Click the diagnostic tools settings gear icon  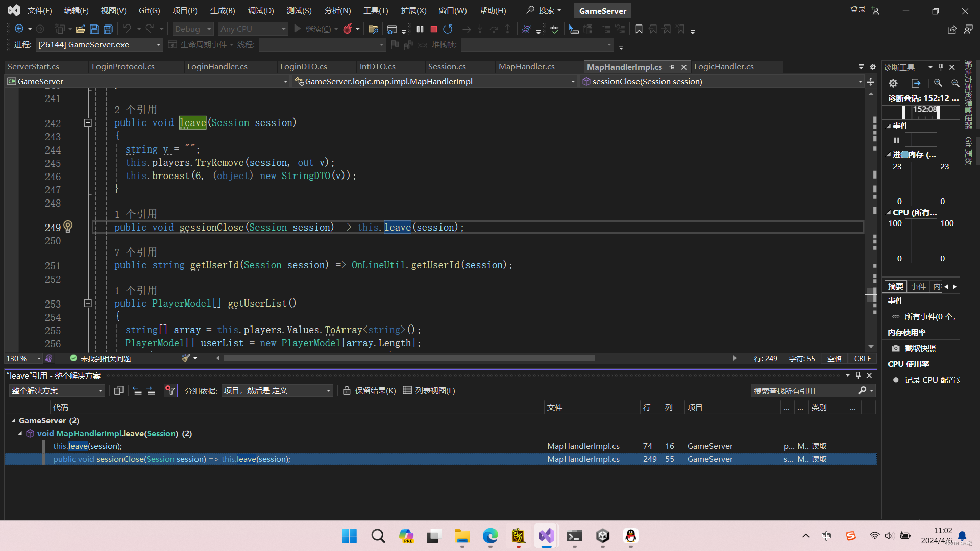tap(893, 83)
